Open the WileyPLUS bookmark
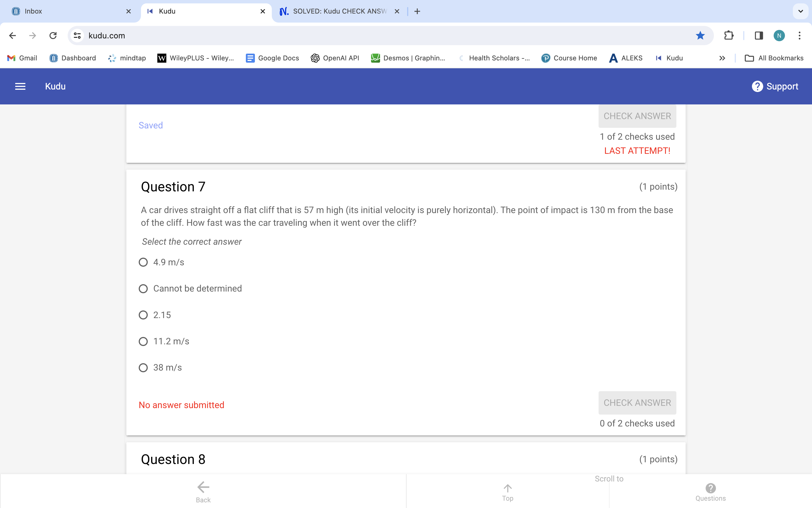 [196, 58]
